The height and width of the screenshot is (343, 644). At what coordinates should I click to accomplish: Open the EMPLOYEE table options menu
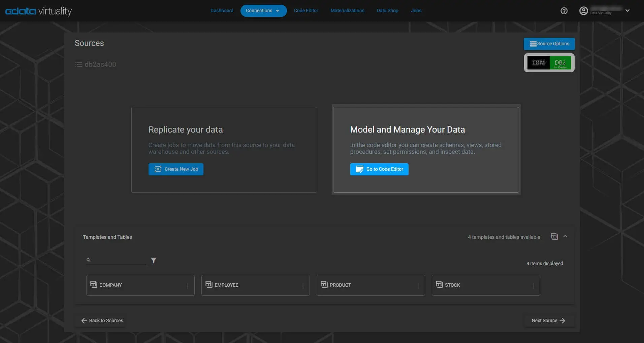303,286
